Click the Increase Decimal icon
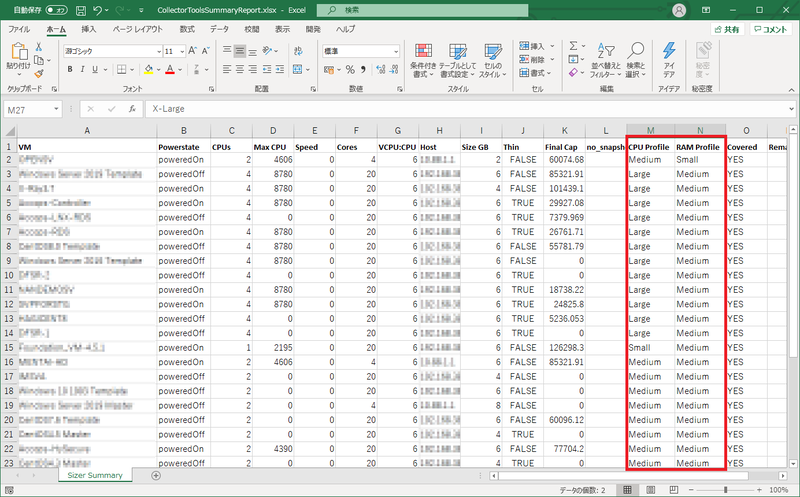This screenshot has width=800, height=497. point(381,69)
